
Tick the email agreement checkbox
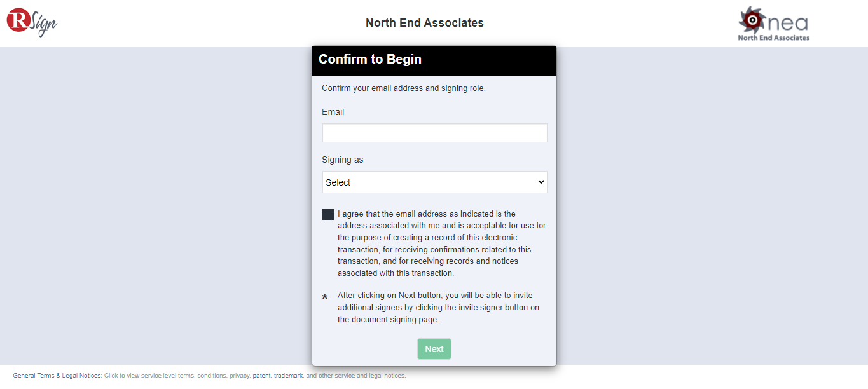pos(327,215)
